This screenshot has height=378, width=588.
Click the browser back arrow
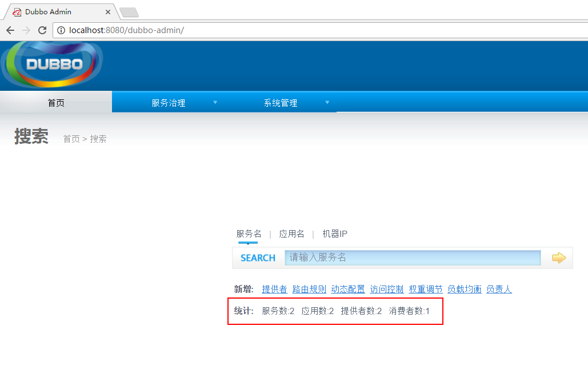[10, 30]
